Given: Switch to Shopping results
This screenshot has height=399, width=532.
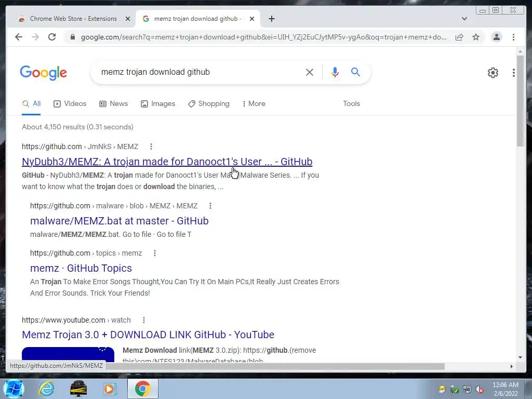Looking at the screenshot, I should tap(209, 104).
